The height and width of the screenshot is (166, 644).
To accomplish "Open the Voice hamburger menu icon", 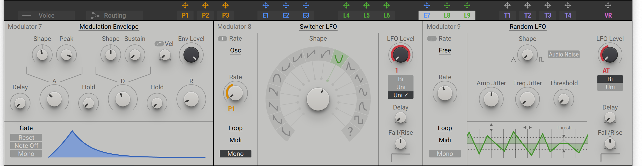I will pos(27,15).
